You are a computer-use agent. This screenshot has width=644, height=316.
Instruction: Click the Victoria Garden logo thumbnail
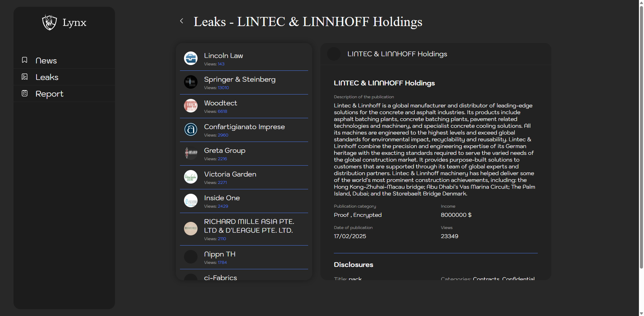[x=191, y=177]
